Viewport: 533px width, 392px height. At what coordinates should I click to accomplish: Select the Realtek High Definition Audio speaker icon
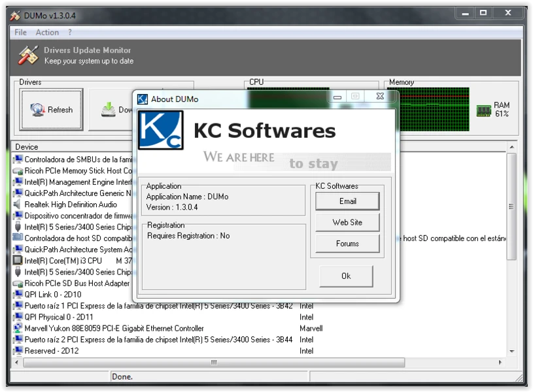tap(17, 204)
